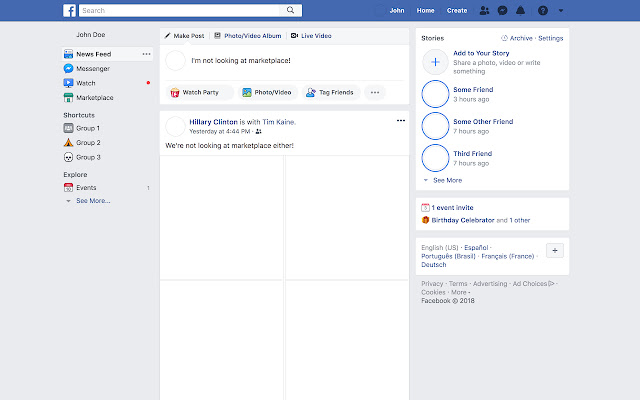Click the Messenger sidebar icon

[68, 69]
